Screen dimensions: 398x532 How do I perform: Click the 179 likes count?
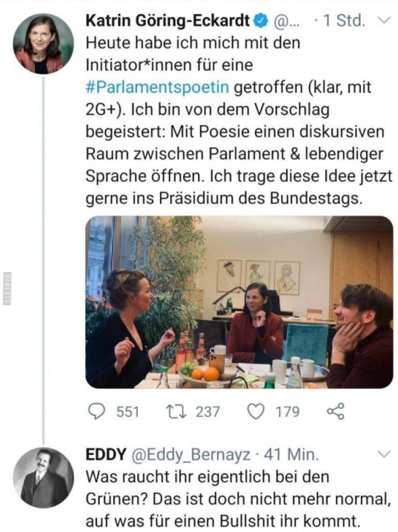click(x=288, y=412)
